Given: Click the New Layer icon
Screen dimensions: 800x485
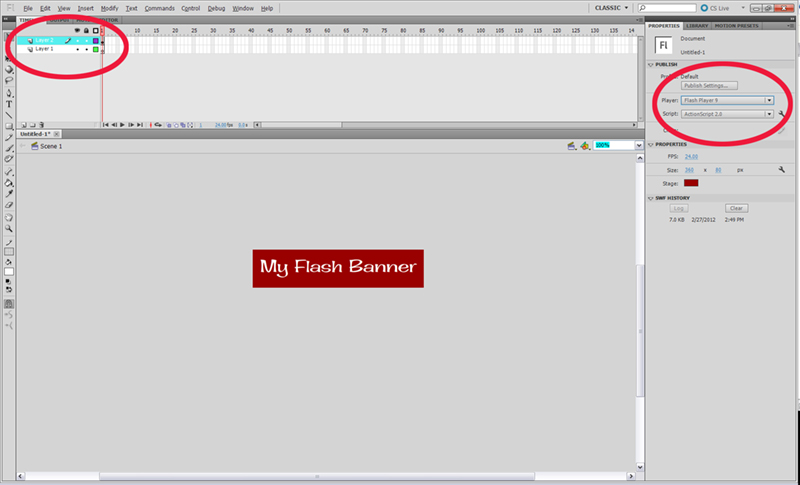Looking at the screenshot, I should coord(23,125).
